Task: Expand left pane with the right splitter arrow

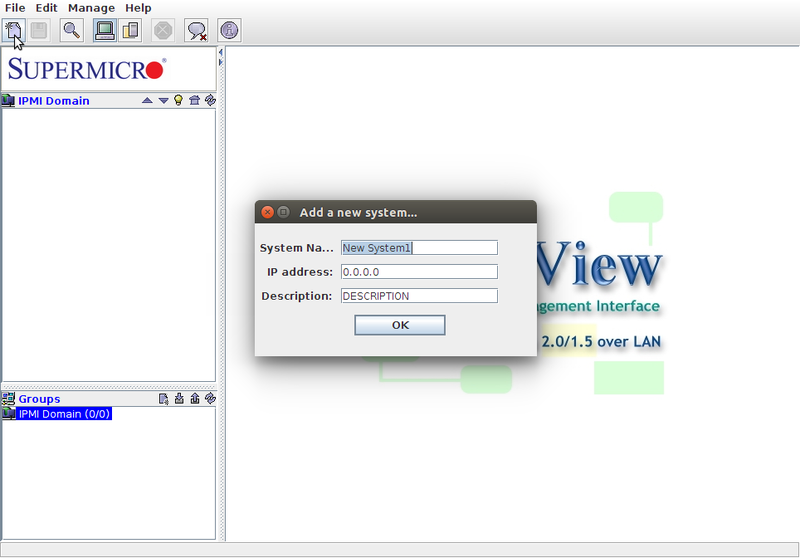Action: coord(220,62)
